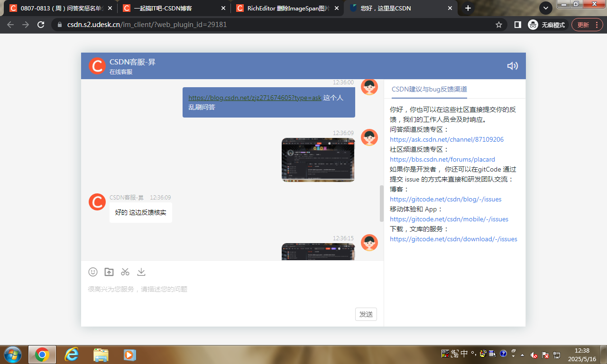This screenshot has height=364, width=607.
Task: Click user avatar next to 12:36:15 image
Action: click(369, 242)
